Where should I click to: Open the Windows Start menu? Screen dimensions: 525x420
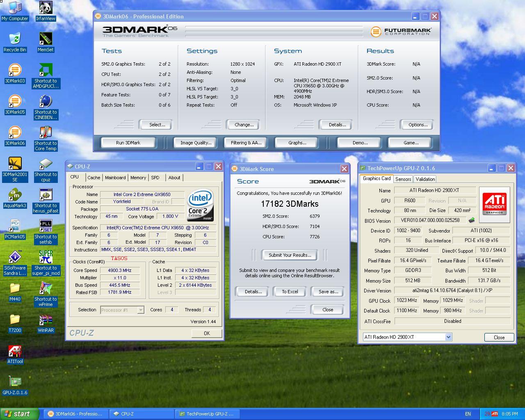(x=19, y=414)
